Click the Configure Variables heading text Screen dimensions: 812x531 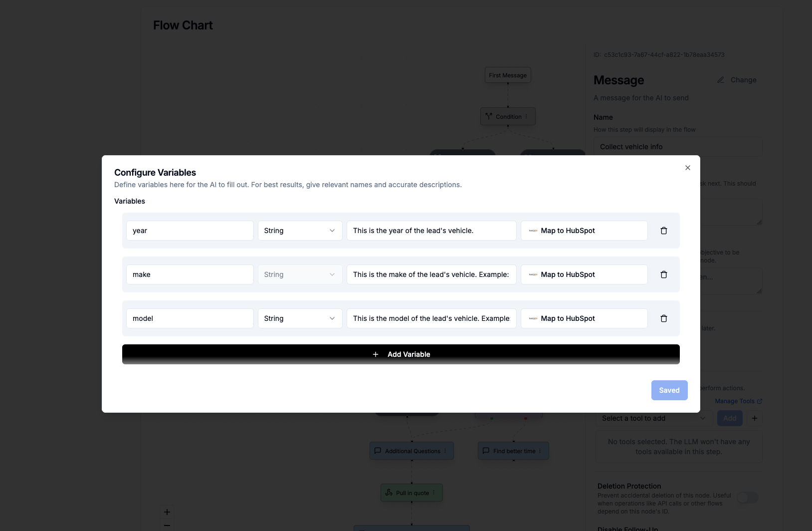pos(155,173)
